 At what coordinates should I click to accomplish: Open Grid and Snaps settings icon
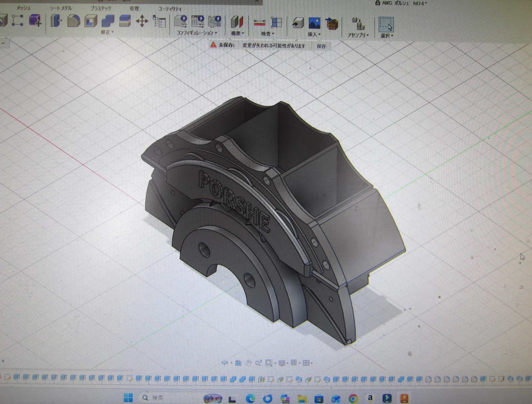pyautogui.click(x=294, y=363)
